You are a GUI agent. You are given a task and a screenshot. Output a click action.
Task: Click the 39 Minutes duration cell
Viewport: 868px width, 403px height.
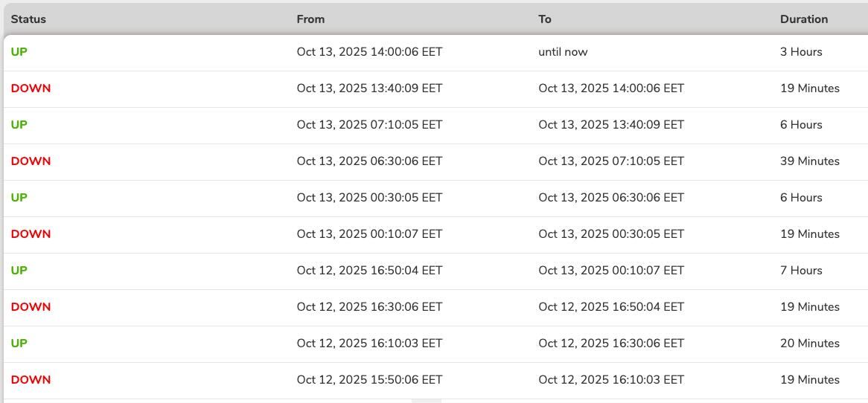(x=810, y=161)
